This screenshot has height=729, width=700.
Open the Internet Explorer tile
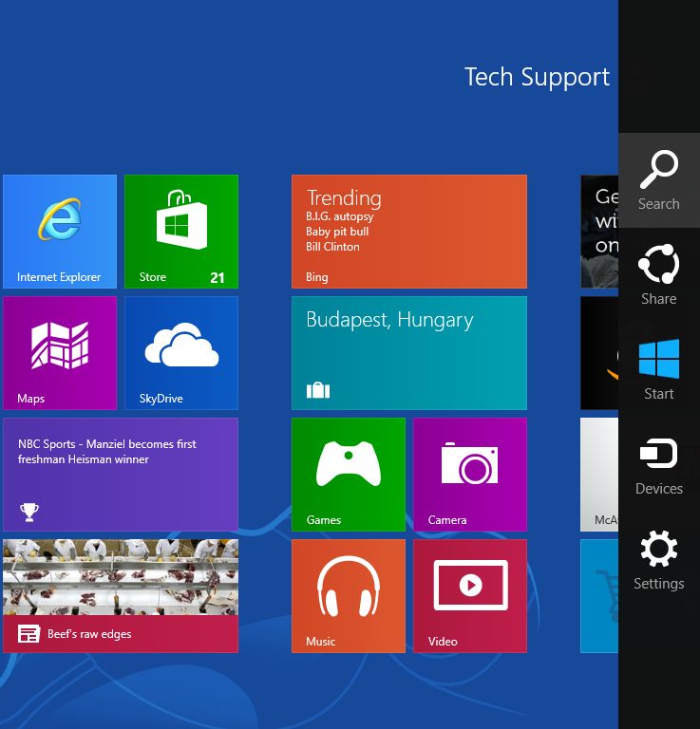60,232
